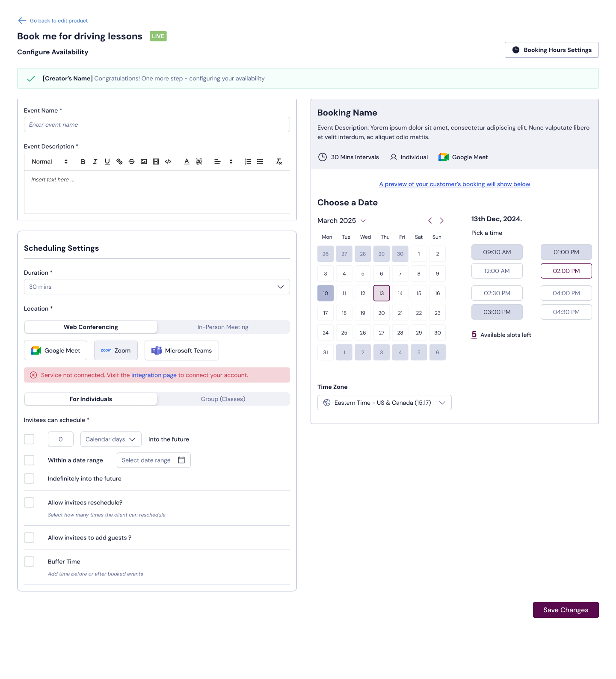Open the Time Zone dropdown

(x=384, y=403)
